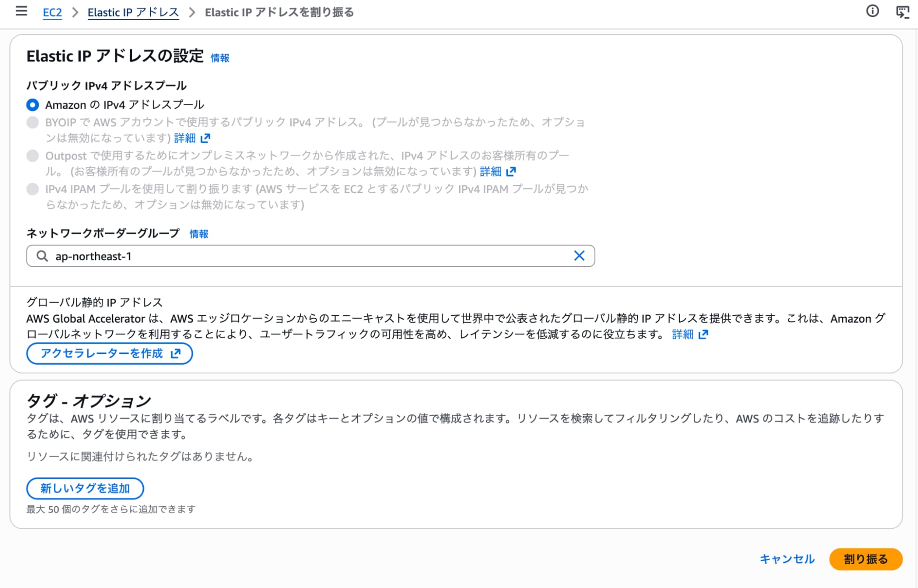The width and height of the screenshot is (918, 588).
Task: Click external link icon after Global Accelerator 詳細
Action: (703, 334)
